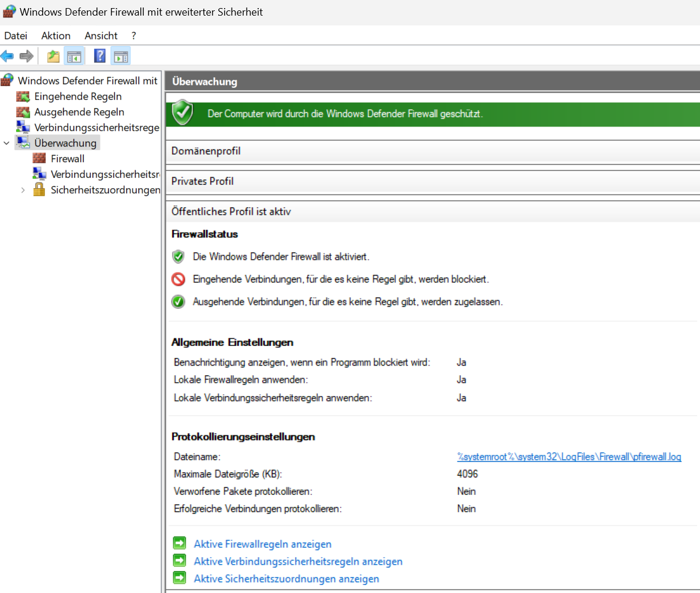Open the Aktion menu
The image size is (700, 593).
click(55, 36)
